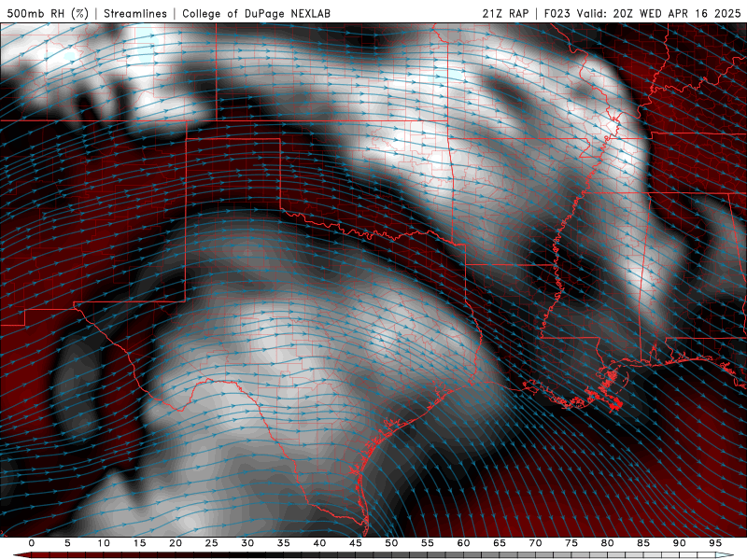Click the colorbar value label "15"
Viewport: 747px width, 560px height.
click(x=139, y=543)
